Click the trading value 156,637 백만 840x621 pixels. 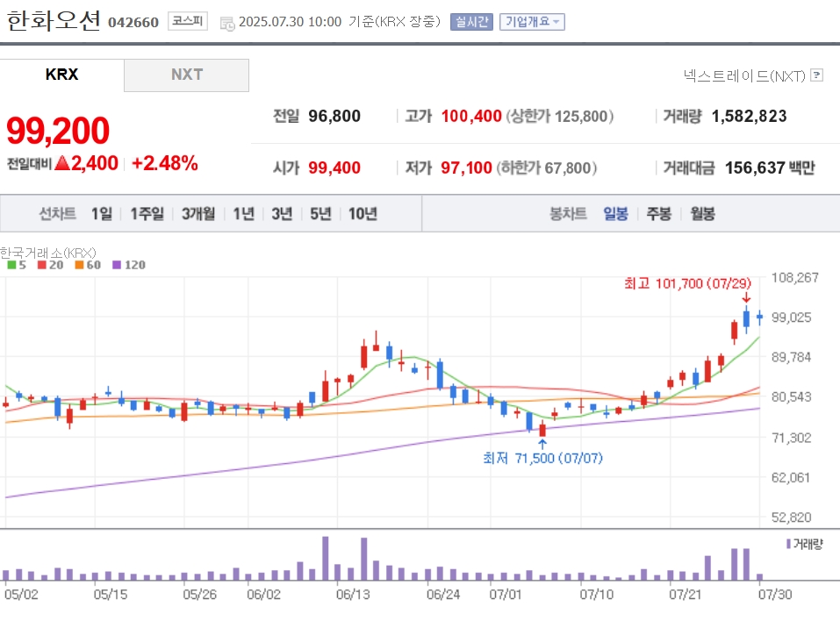[770, 168]
